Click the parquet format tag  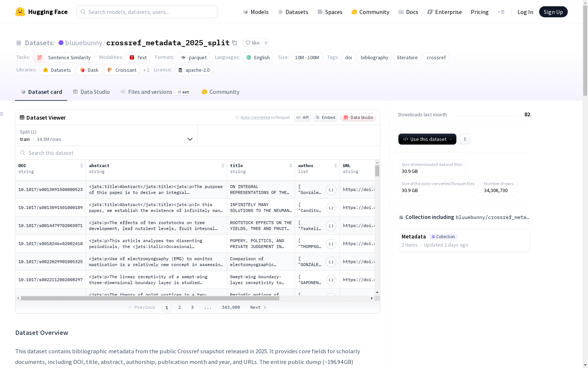(x=194, y=57)
